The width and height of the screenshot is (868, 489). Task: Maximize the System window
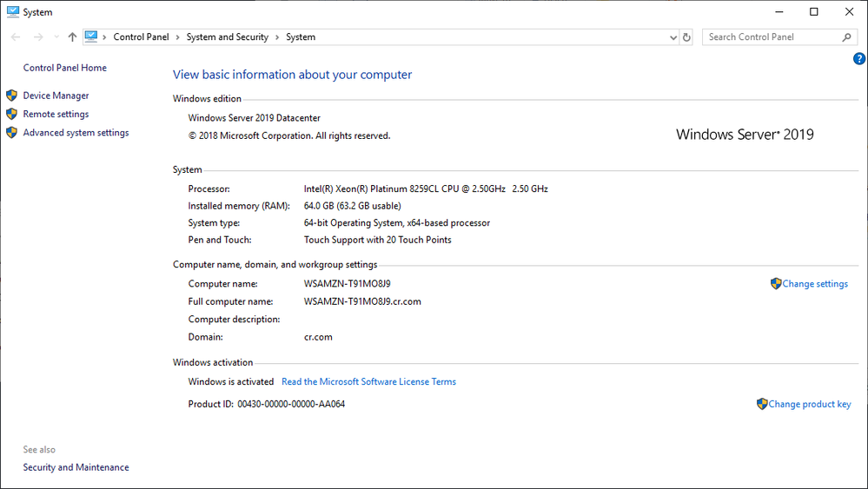click(x=814, y=11)
